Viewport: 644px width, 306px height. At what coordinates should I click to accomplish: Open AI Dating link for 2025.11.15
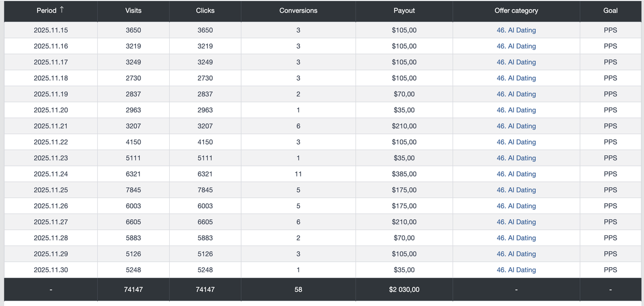point(516,30)
